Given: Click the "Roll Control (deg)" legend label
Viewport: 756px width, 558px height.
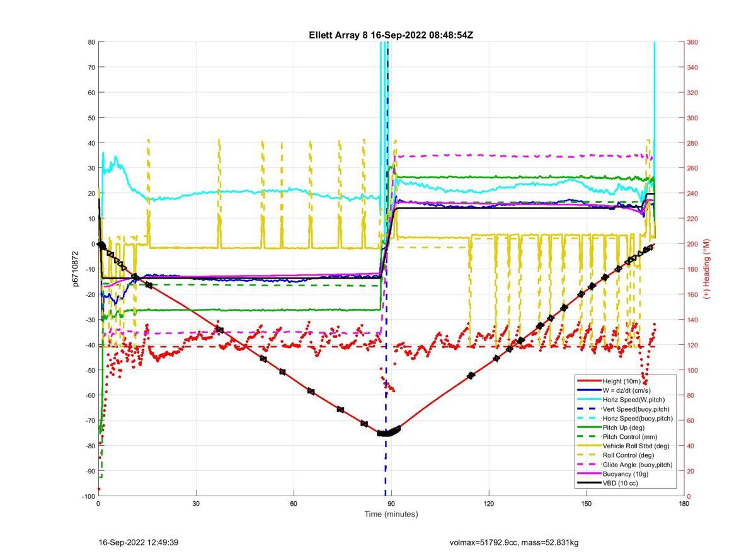Looking at the screenshot, I should pos(628,455).
